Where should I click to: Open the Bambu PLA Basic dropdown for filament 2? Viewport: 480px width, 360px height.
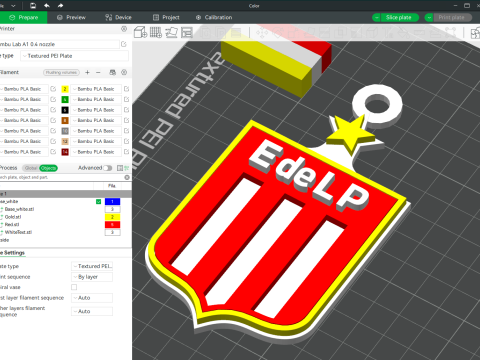tap(96, 89)
